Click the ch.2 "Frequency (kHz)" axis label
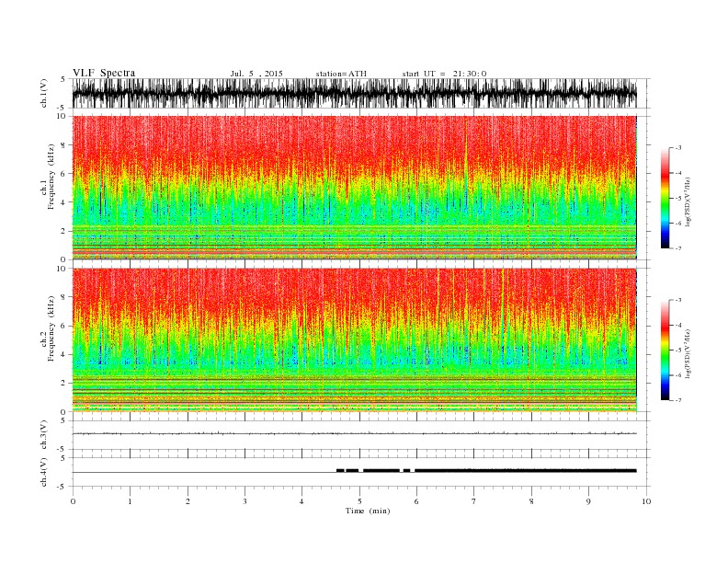 click(x=51, y=328)
